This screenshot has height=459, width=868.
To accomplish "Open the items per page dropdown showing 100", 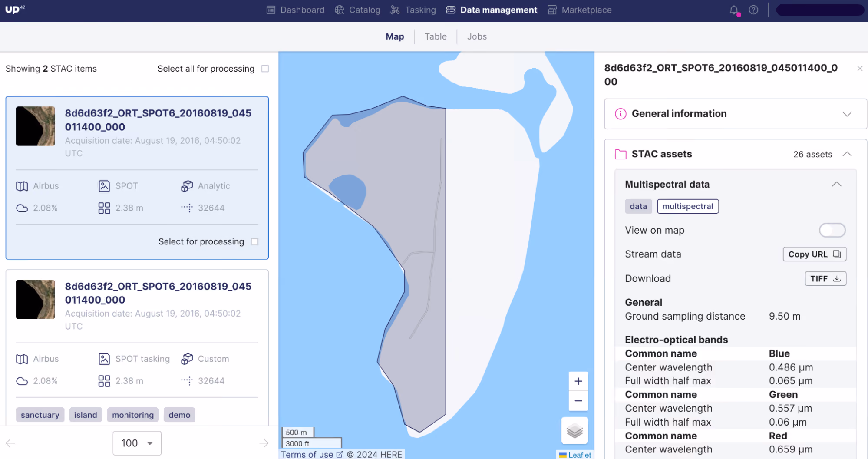I will [x=137, y=443].
